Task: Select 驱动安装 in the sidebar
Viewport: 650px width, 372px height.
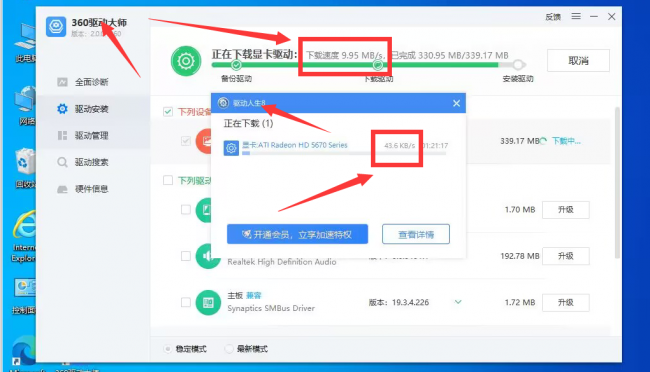Action: click(93, 109)
